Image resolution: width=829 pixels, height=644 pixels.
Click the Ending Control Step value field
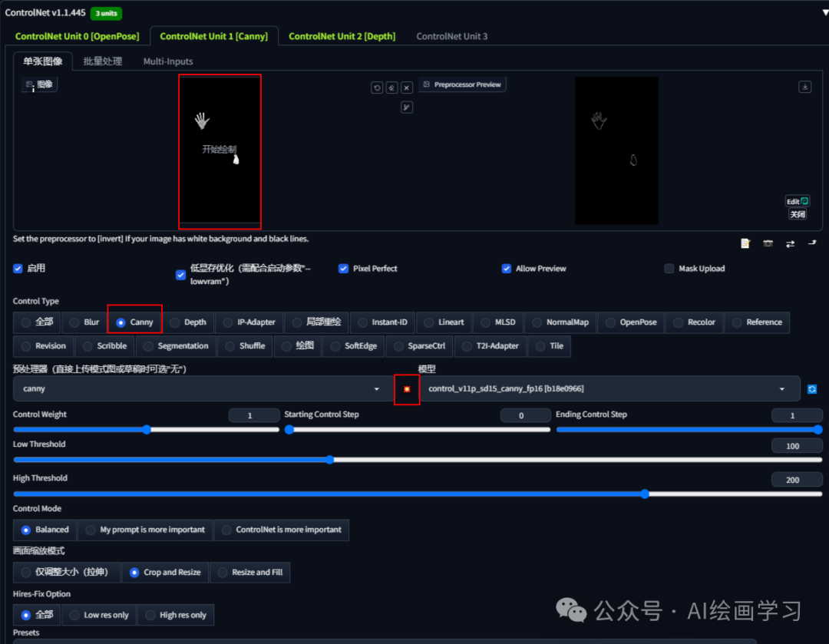[797, 415]
